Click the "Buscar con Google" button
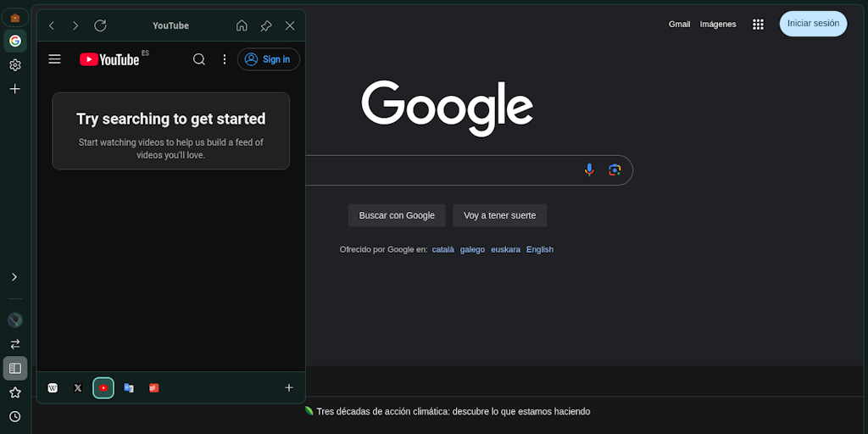Screen dimensions: 868x434 (x=397, y=215)
